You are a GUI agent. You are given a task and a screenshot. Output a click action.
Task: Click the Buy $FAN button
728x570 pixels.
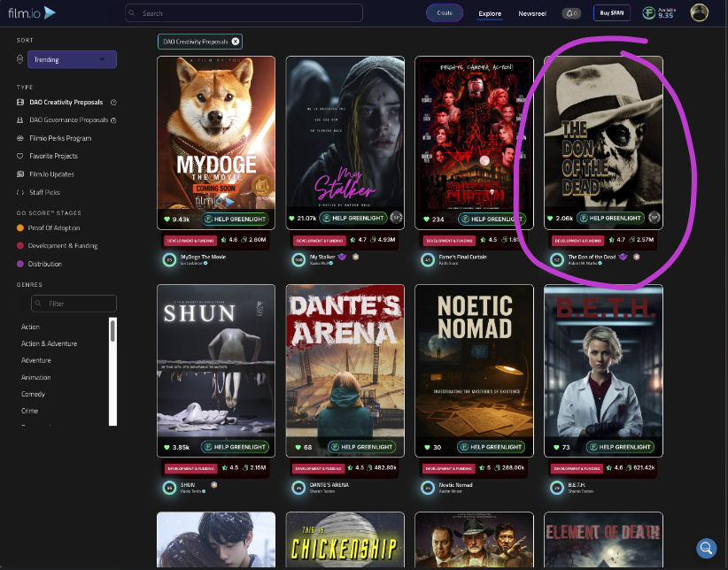tap(611, 13)
